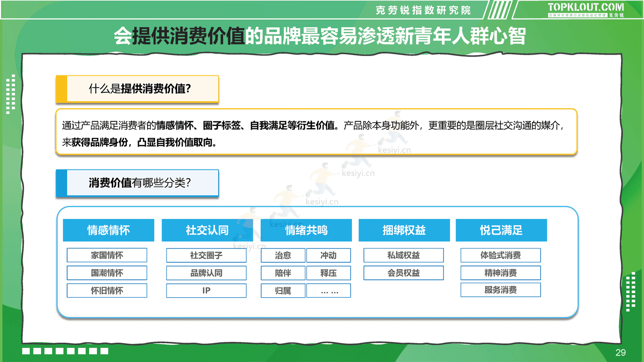Select the 服务消费 box

tap(500, 290)
